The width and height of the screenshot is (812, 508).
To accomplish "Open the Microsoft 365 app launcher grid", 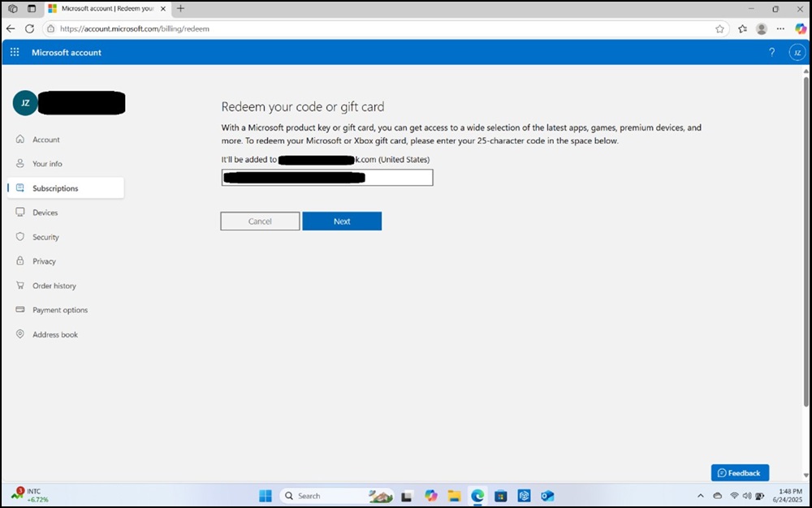I will coord(14,52).
